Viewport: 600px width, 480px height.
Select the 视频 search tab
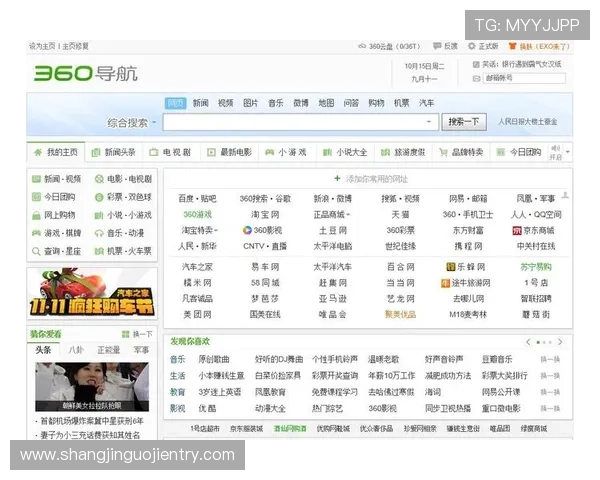click(226, 103)
